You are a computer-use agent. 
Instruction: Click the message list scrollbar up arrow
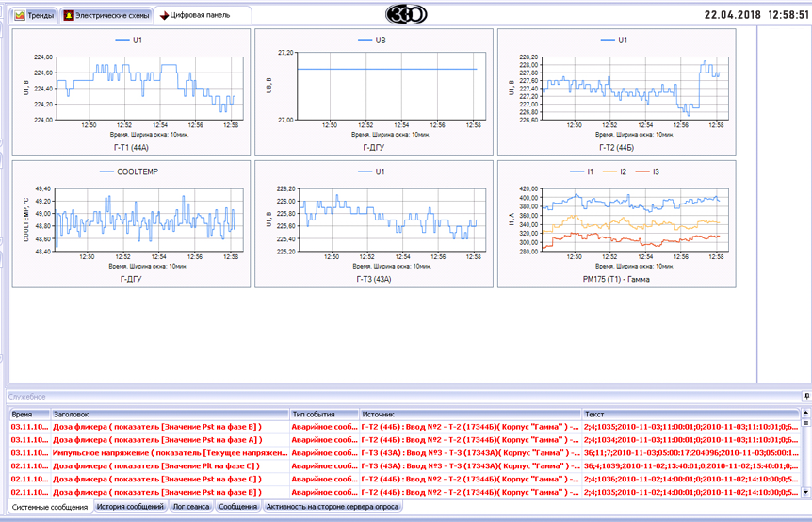click(805, 414)
